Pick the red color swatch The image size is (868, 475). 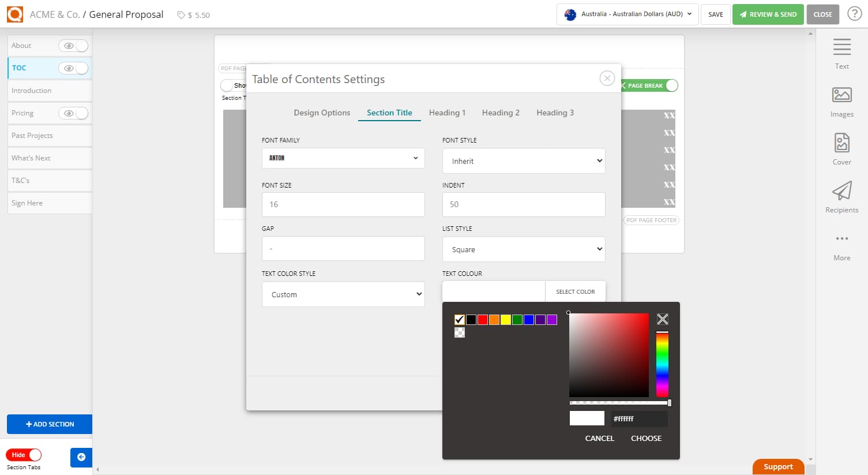(x=483, y=320)
